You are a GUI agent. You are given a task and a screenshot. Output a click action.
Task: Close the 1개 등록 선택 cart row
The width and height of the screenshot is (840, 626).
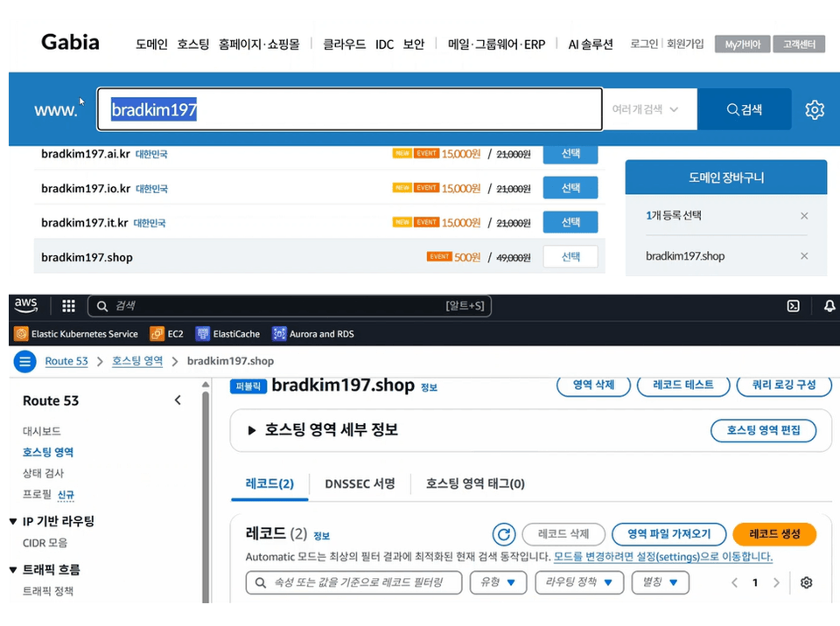[x=804, y=216]
